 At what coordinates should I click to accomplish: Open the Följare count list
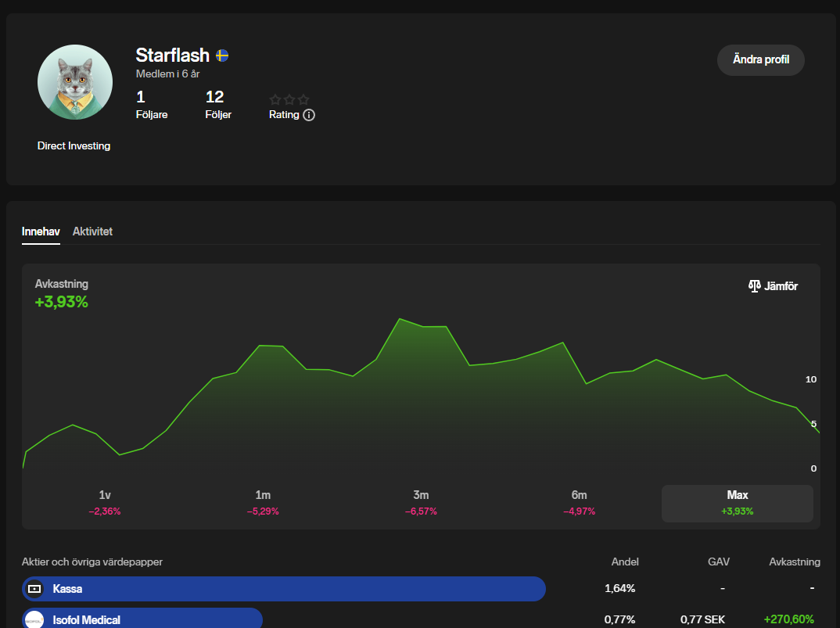point(151,105)
